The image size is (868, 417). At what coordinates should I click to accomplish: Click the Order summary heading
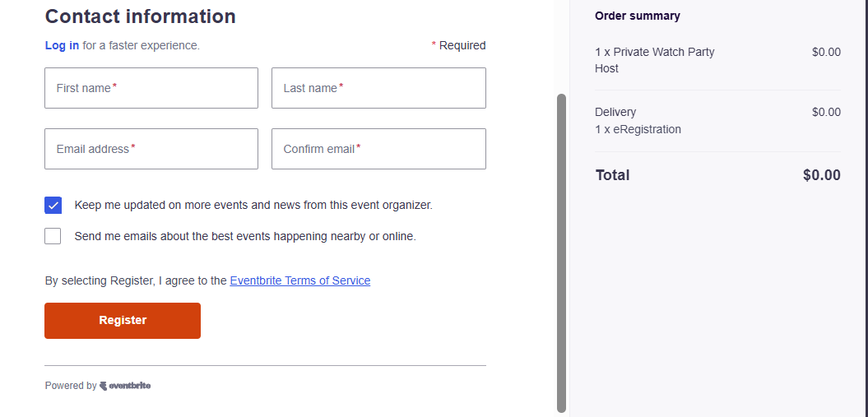tap(638, 16)
